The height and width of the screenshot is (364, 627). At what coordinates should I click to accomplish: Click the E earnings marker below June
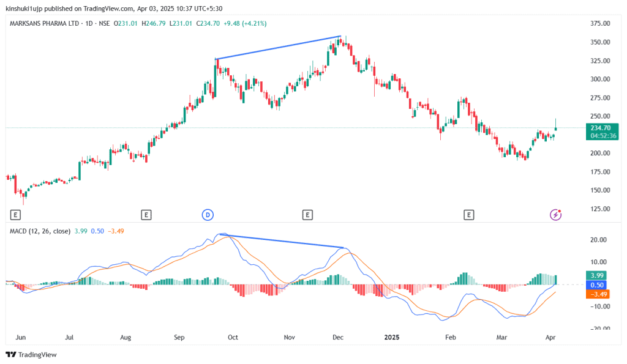15,215
